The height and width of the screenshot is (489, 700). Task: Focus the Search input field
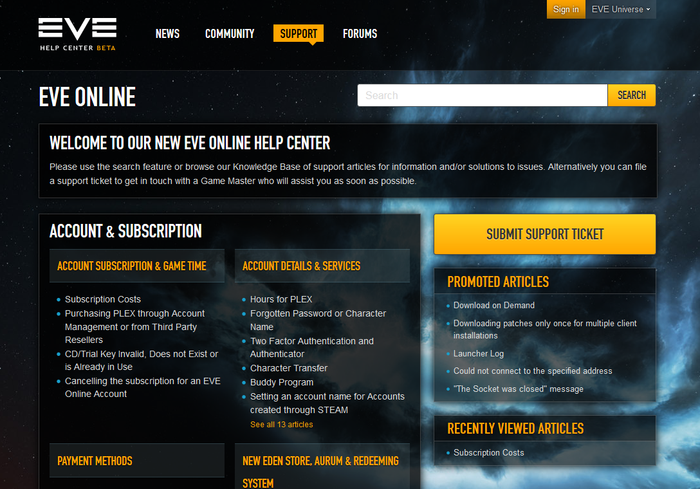click(482, 95)
